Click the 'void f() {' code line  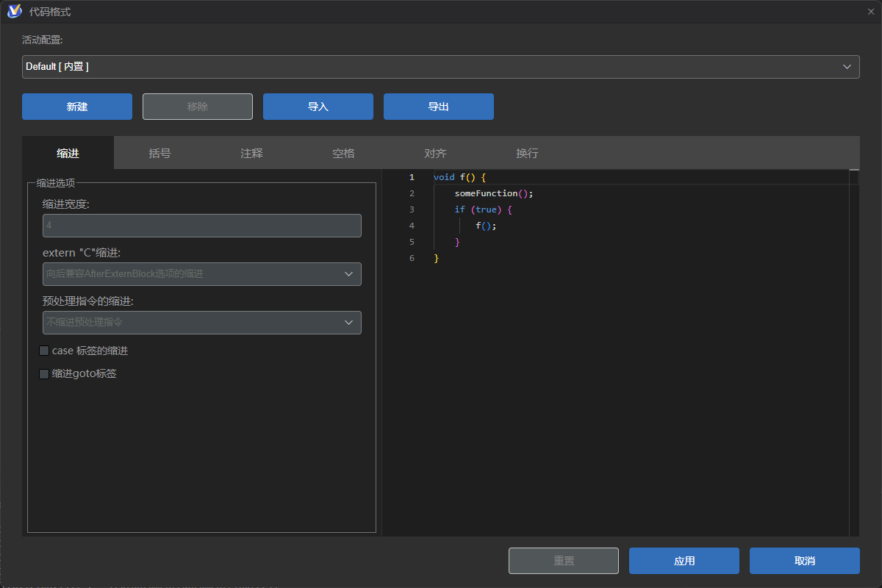[x=460, y=177]
